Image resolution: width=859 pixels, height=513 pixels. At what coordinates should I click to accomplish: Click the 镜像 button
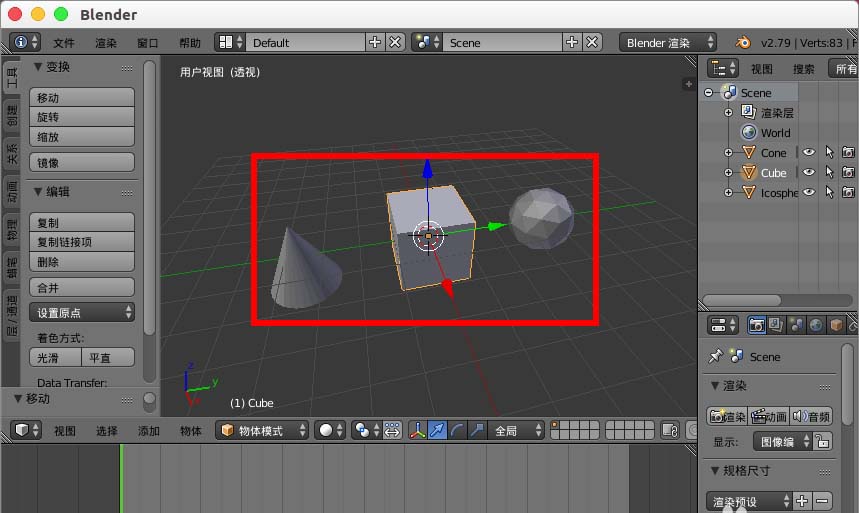[82, 162]
